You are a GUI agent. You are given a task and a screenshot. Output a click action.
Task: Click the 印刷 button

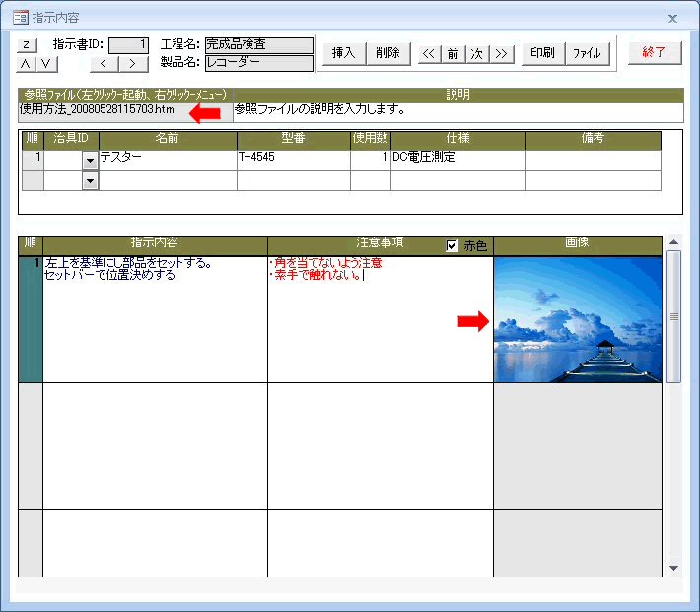(x=543, y=53)
